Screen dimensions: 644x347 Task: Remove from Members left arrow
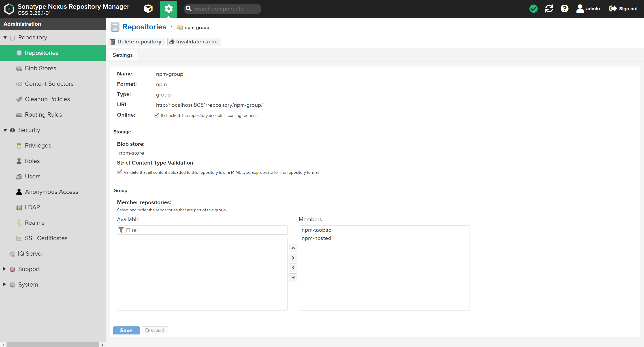pos(293,268)
